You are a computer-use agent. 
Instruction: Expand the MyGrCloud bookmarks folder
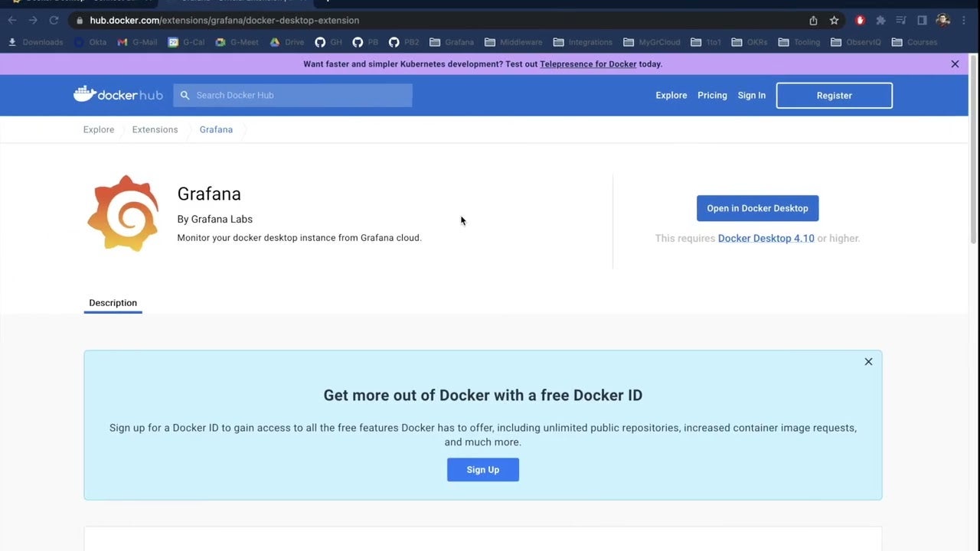point(652,42)
